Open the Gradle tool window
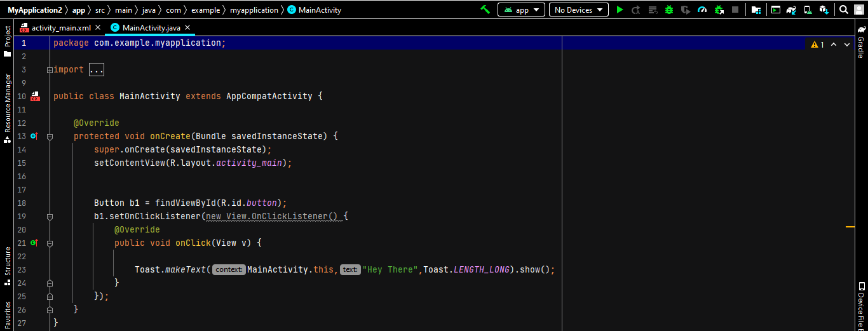 pos(861,42)
